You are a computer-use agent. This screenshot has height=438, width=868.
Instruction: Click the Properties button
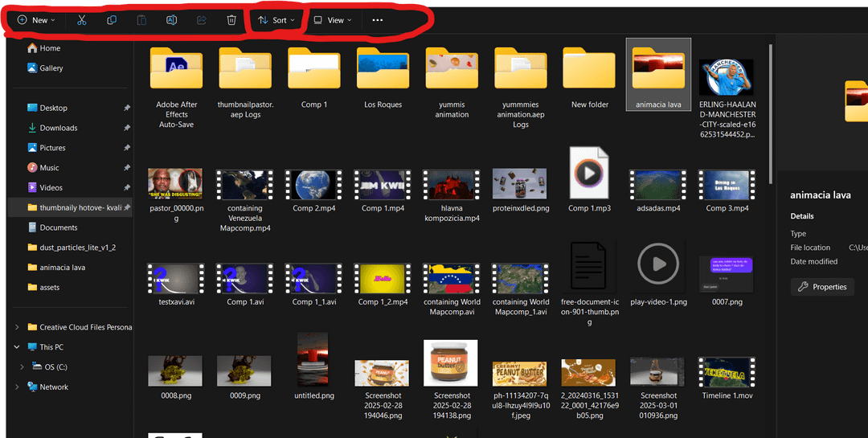click(x=822, y=287)
